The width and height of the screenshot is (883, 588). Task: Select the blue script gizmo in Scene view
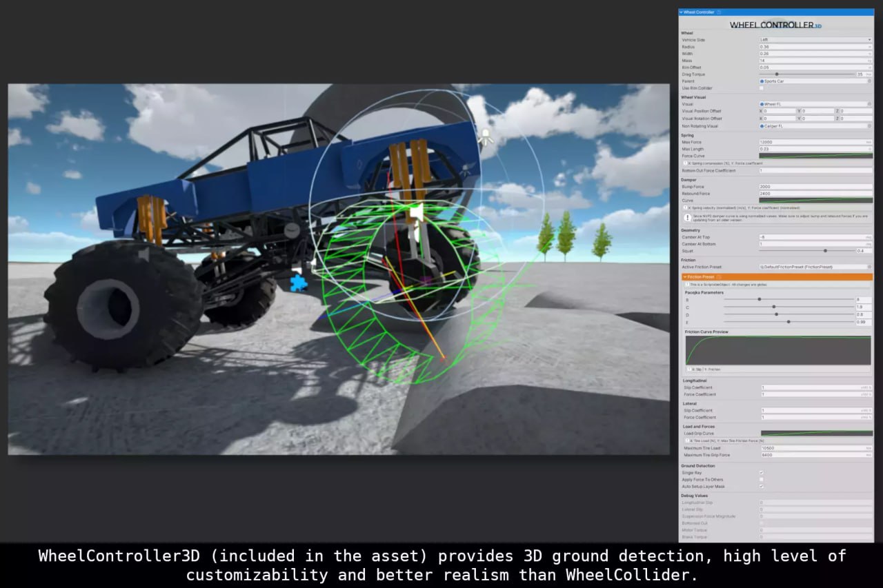pyautogui.click(x=298, y=282)
